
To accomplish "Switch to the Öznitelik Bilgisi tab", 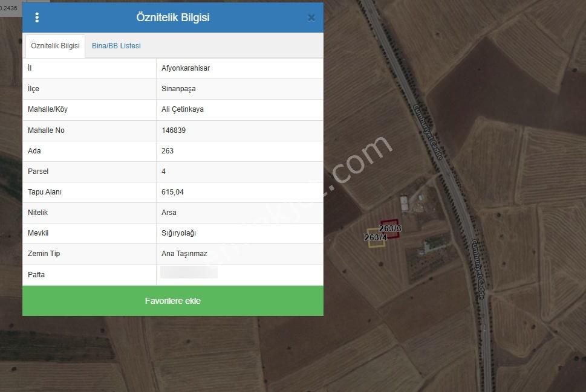I will pyautogui.click(x=55, y=46).
